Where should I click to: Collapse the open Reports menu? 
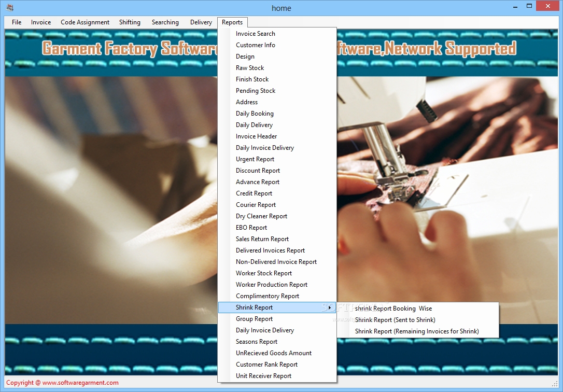(x=232, y=22)
